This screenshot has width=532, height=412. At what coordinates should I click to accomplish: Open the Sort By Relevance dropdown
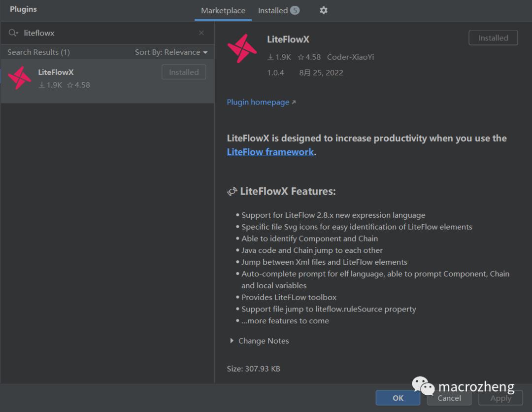point(171,52)
